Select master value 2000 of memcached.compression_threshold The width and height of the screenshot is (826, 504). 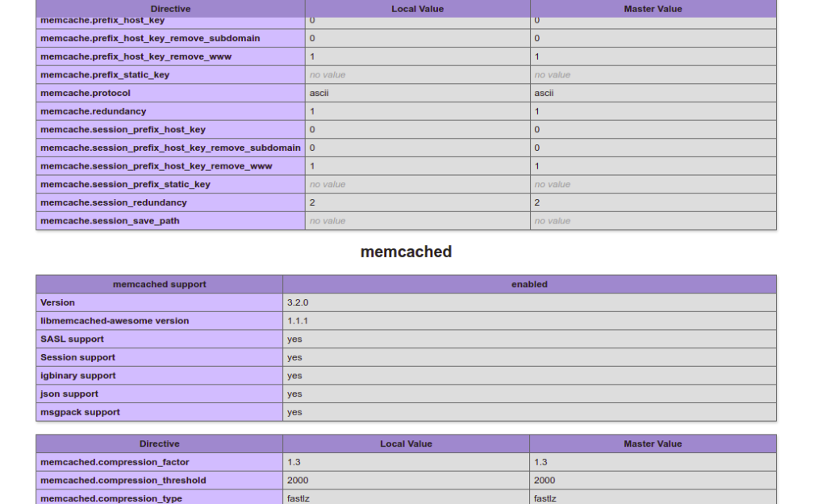(544, 481)
